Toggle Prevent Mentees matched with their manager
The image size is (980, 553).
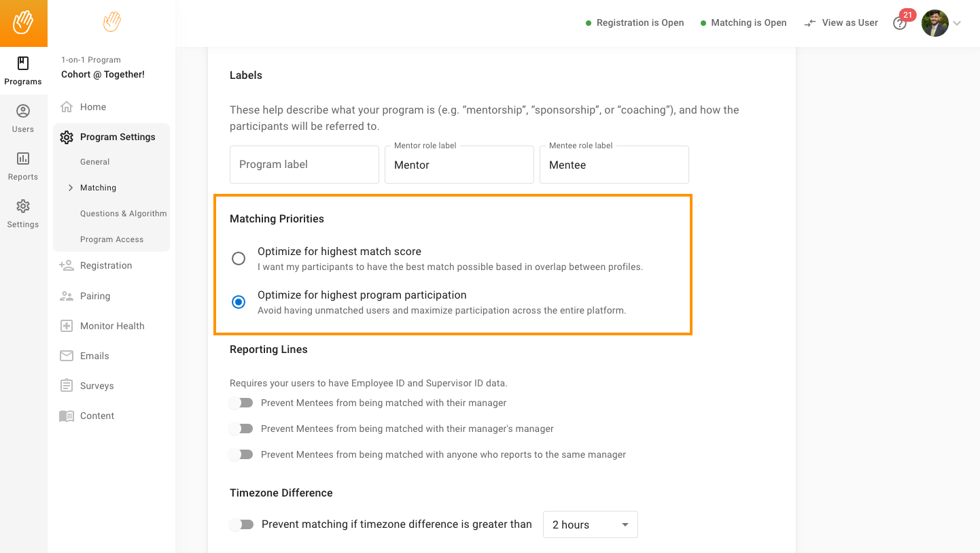tap(241, 403)
